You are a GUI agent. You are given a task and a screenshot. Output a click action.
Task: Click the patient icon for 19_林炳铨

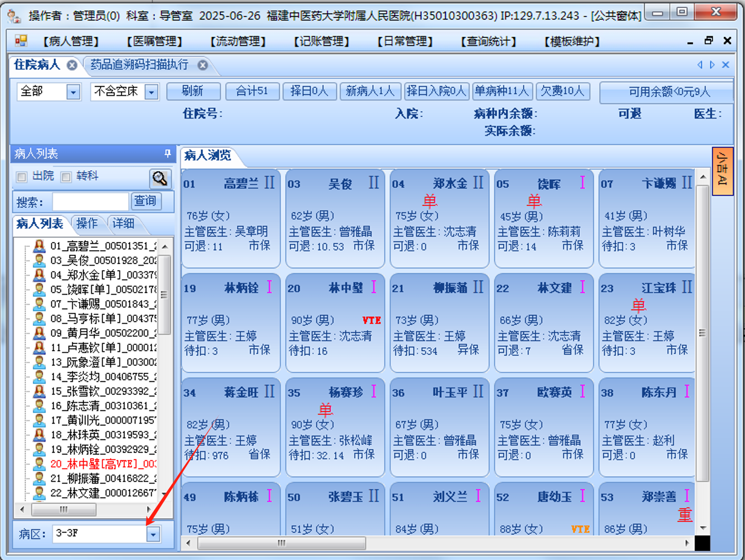tap(40, 449)
